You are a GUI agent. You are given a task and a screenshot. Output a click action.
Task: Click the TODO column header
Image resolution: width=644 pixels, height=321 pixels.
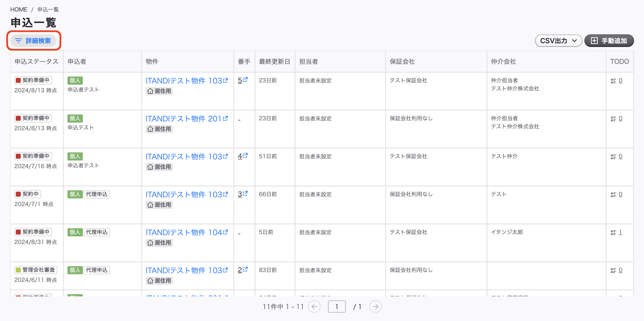click(619, 62)
